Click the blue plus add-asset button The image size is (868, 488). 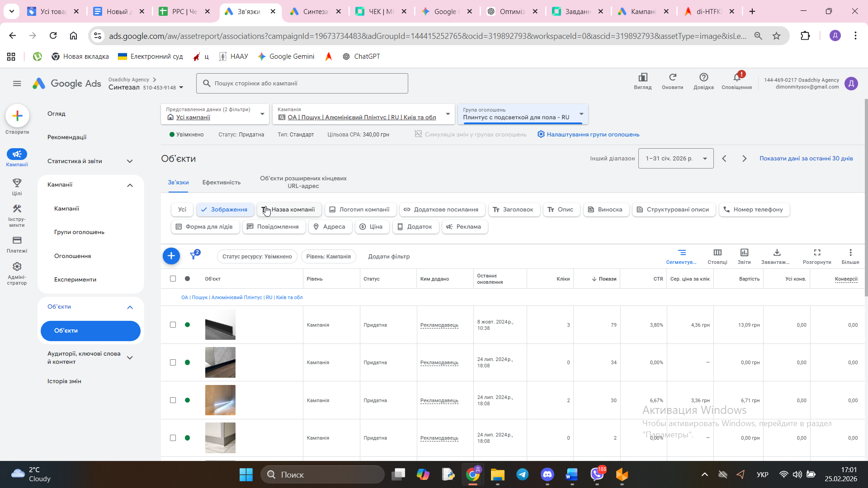click(171, 256)
